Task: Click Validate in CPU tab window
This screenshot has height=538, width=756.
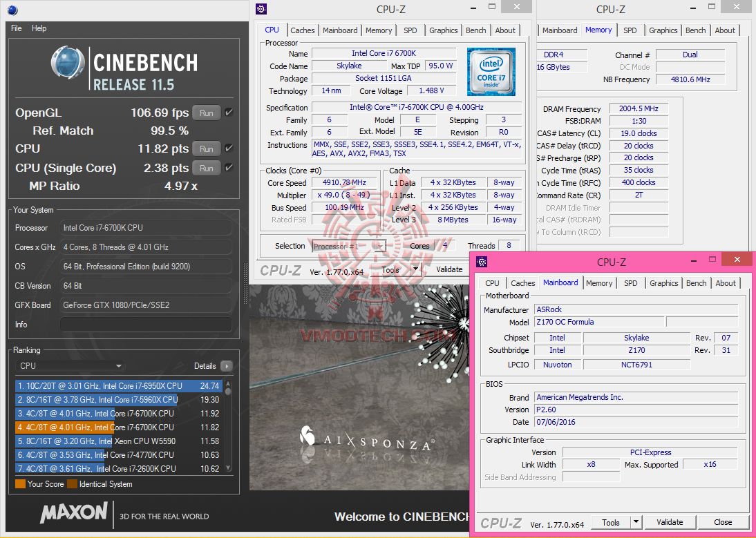Action: pos(449,270)
